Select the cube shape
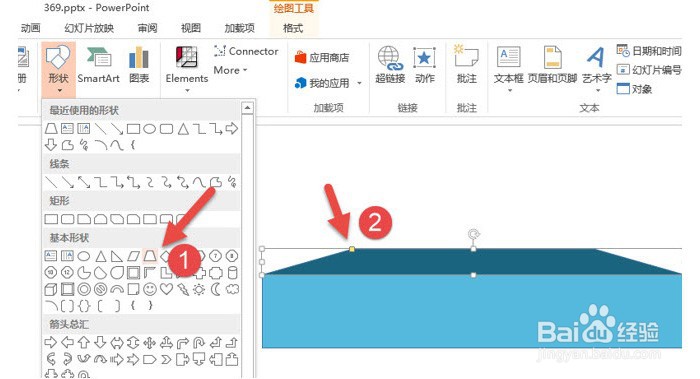The height and width of the screenshot is (379, 700). pyautogui.click(x=51, y=289)
